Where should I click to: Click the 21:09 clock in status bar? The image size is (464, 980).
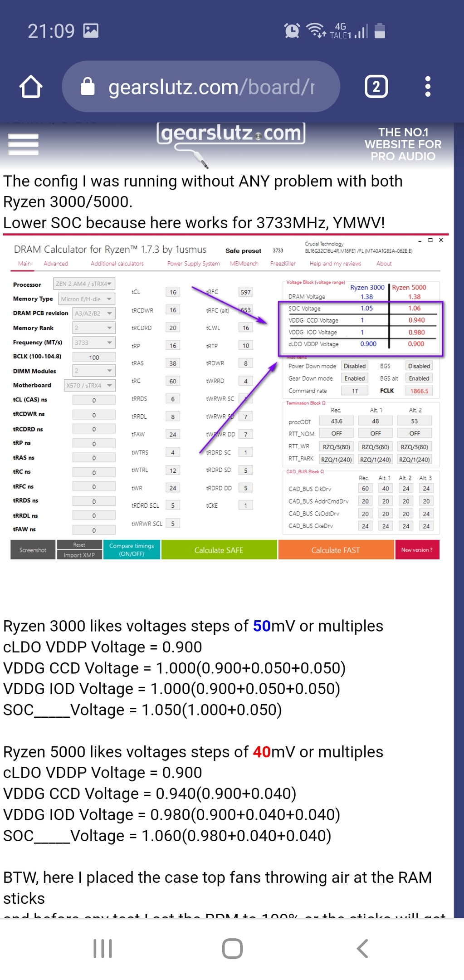click(x=51, y=31)
